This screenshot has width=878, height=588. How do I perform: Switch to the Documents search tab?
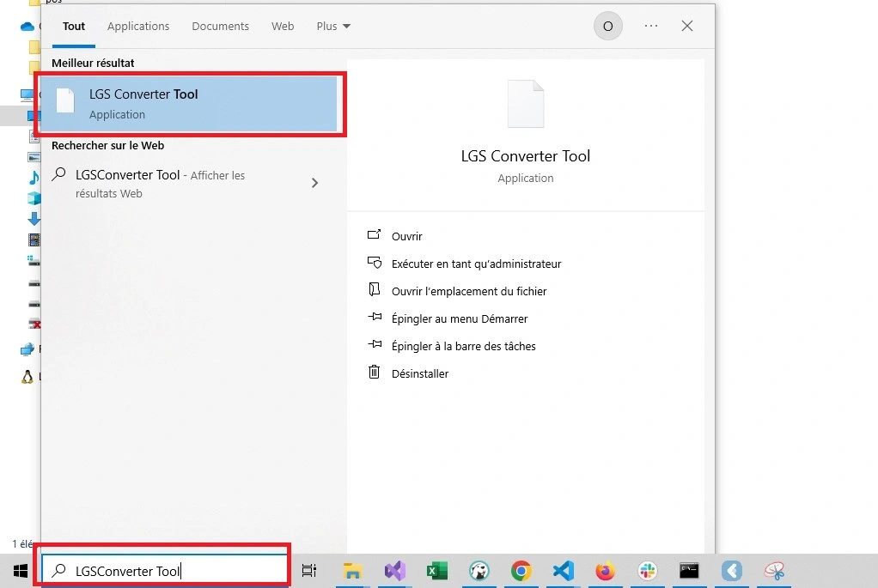click(x=220, y=27)
